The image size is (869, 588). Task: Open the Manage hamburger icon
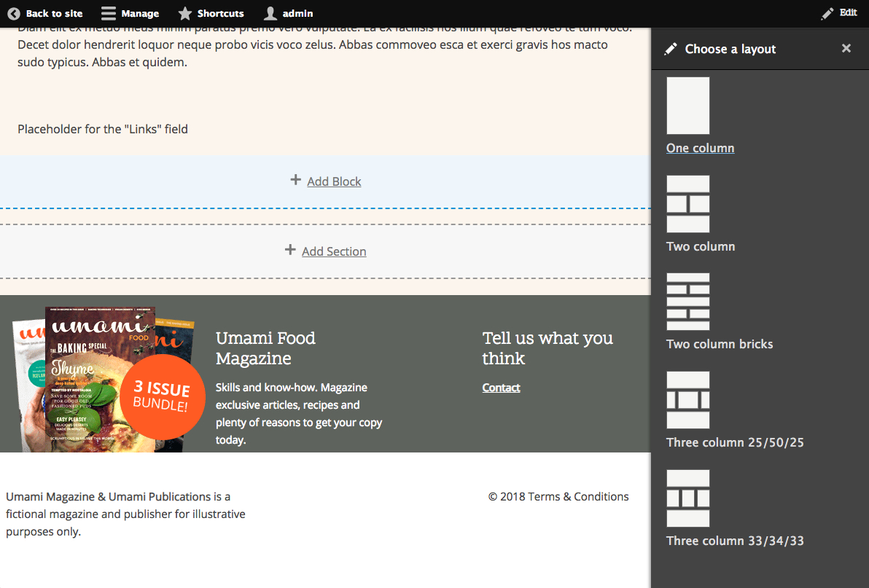[x=108, y=13]
